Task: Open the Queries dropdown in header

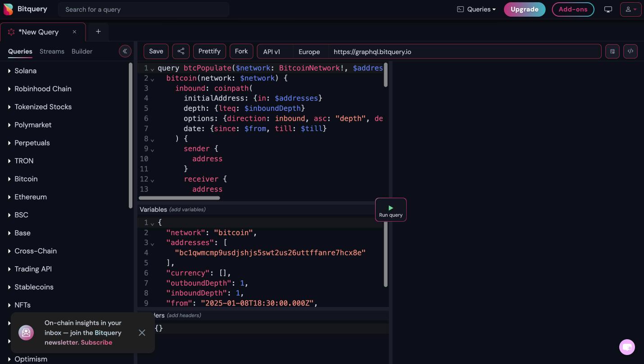Action: click(476, 9)
